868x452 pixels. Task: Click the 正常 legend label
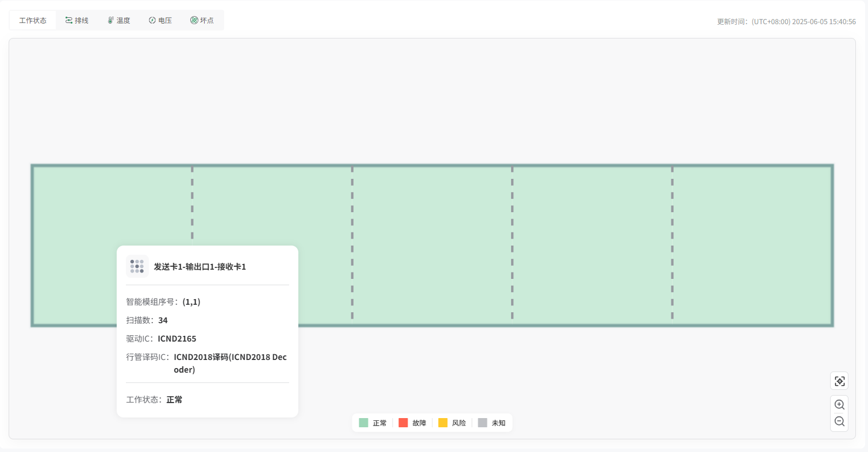(x=379, y=423)
